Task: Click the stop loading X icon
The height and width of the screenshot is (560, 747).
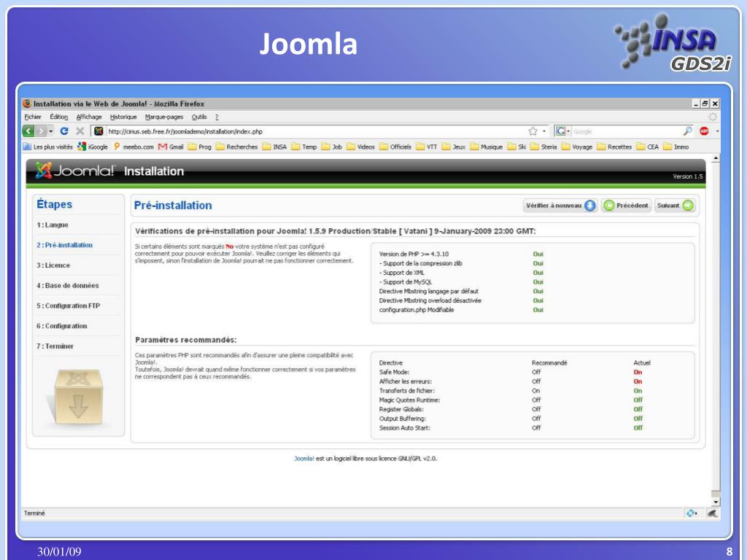Action: coord(80,131)
